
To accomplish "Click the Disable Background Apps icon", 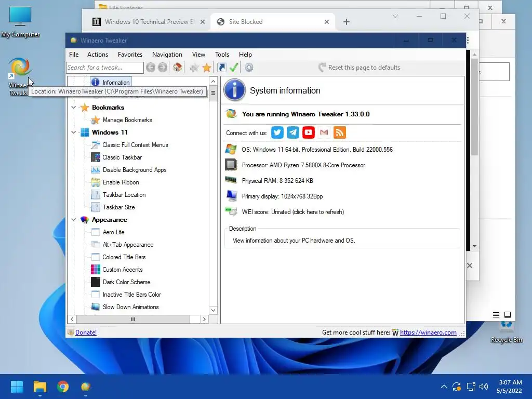I will click(96, 170).
